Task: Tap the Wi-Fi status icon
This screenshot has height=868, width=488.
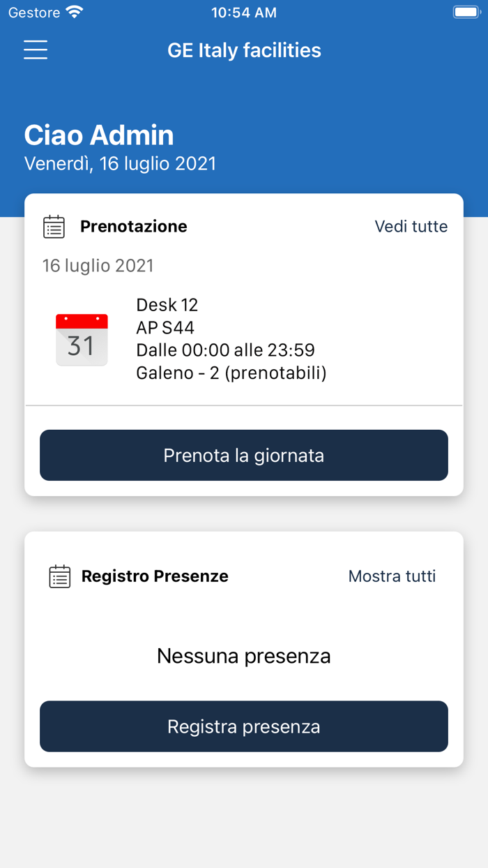Action: click(x=74, y=11)
